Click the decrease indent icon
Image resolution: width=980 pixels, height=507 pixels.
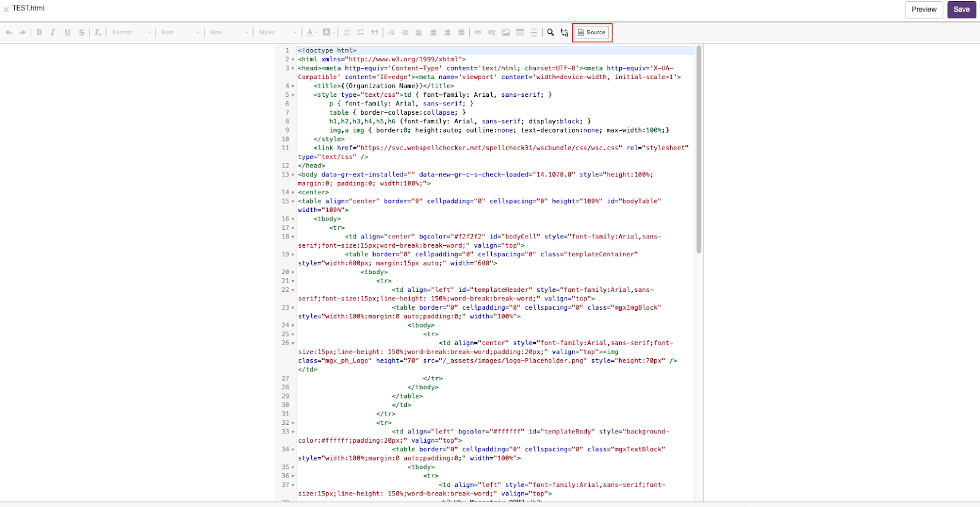(391, 32)
